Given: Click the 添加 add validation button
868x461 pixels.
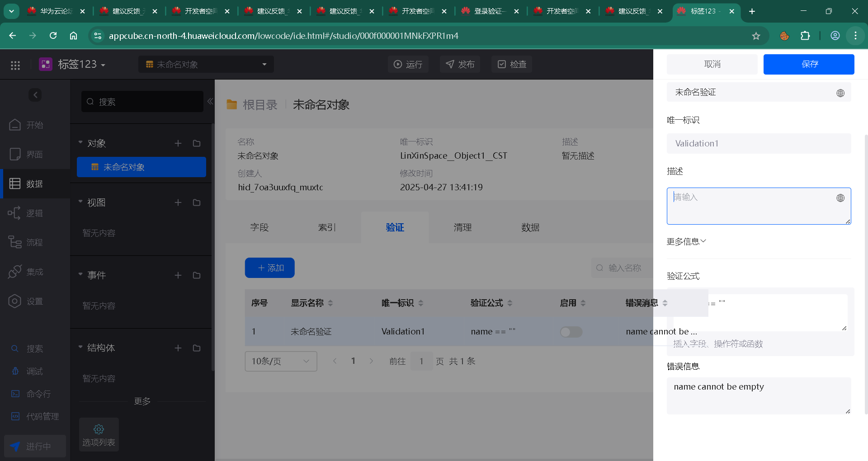Looking at the screenshot, I should (270, 268).
